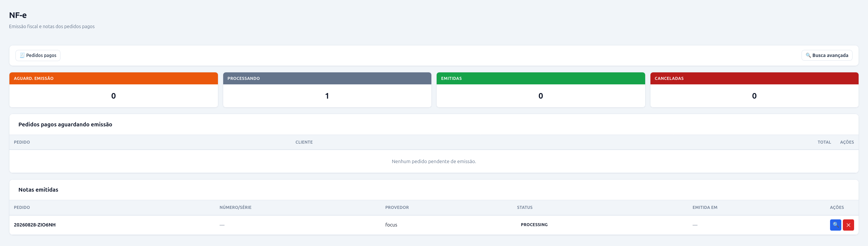Click the focus provider cell
868x246 pixels.
pyautogui.click(x=391, y=225)
